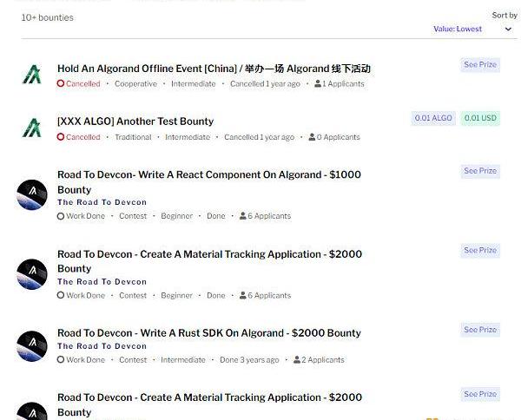
Task: Open the last Material Tracking Application bounty title
Action: pos(209,404)
